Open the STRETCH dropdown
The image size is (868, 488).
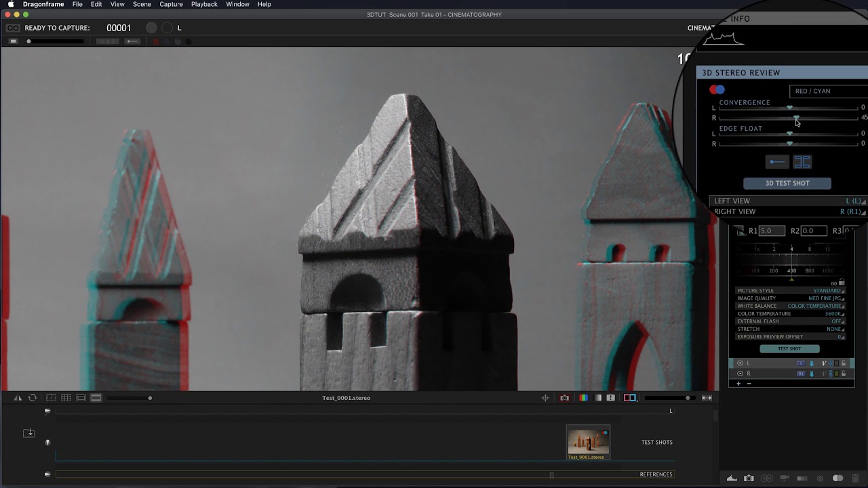tap(791, 329)
